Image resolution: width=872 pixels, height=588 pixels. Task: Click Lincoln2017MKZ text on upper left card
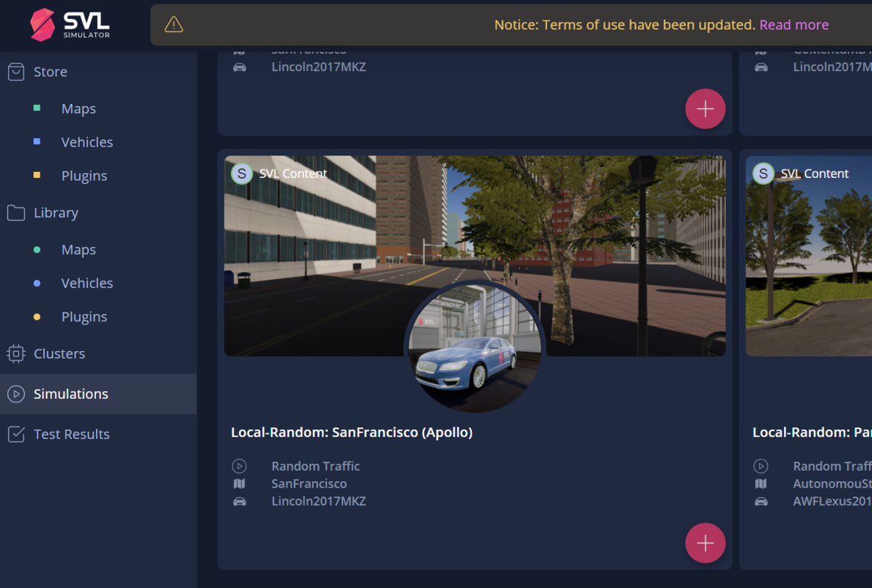318,67
